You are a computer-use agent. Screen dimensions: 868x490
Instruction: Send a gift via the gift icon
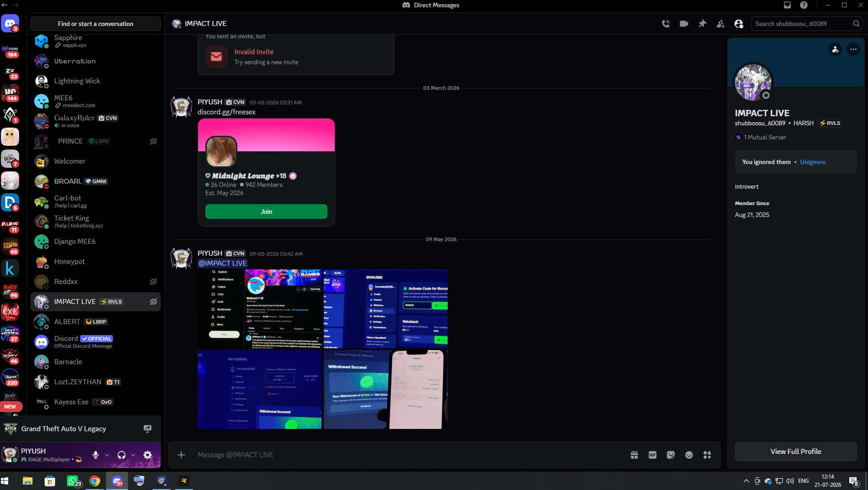pyautogui.click(x=634, y=455)
